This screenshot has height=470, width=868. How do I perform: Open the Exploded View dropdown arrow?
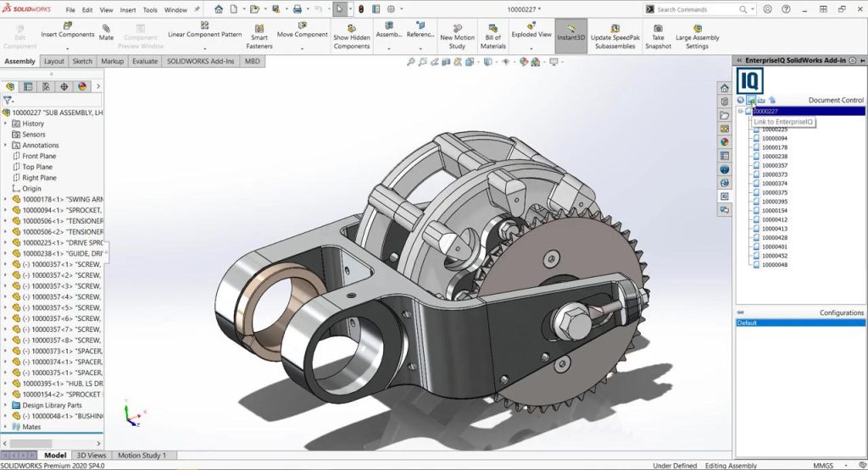click(x=531, y=48)
